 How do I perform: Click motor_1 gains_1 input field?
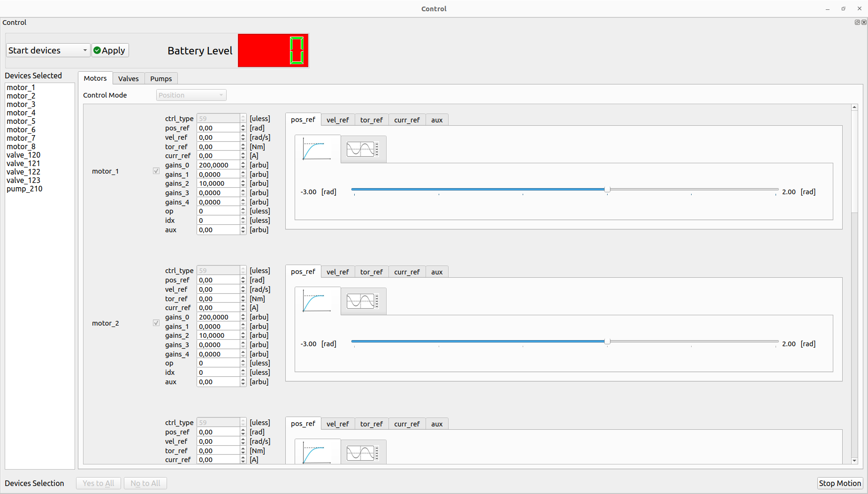(218, 175)
